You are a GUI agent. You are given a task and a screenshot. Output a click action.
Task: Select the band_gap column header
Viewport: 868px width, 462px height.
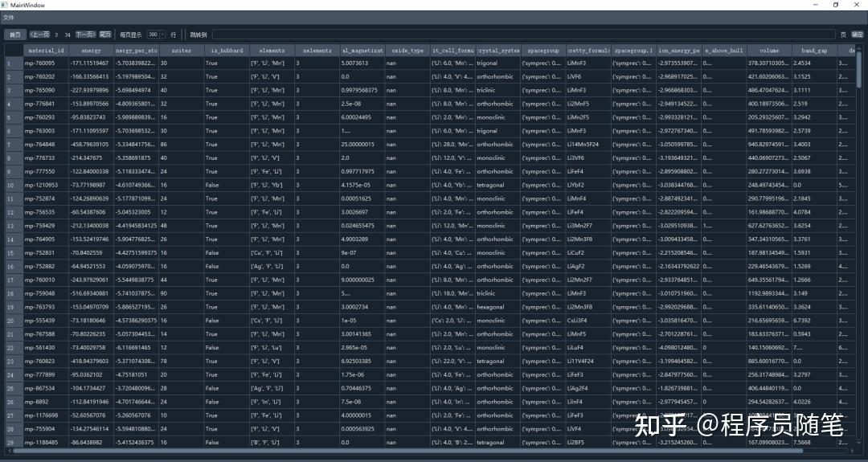pos(814,51)
